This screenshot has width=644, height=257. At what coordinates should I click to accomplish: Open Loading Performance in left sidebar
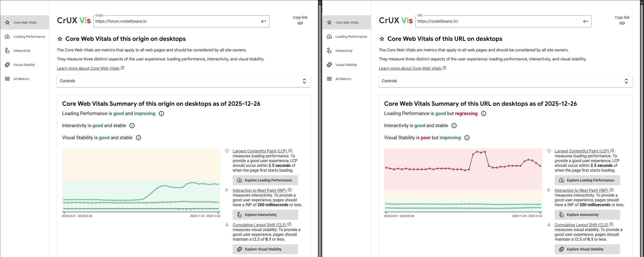tap(29, 37)
